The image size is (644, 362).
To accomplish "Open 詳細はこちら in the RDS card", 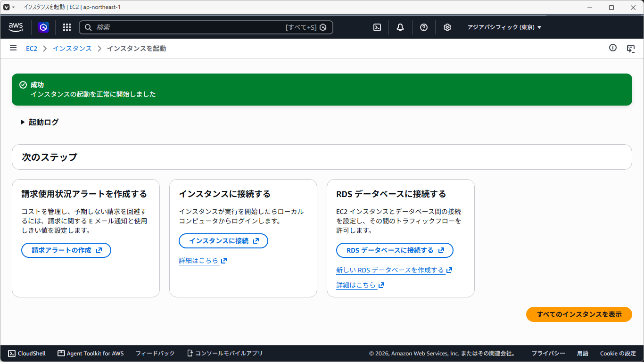I will [x=360, y=285].
